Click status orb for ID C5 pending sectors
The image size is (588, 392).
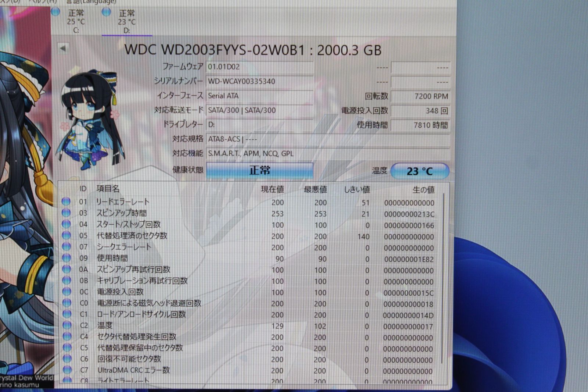[x=67, y=348]
